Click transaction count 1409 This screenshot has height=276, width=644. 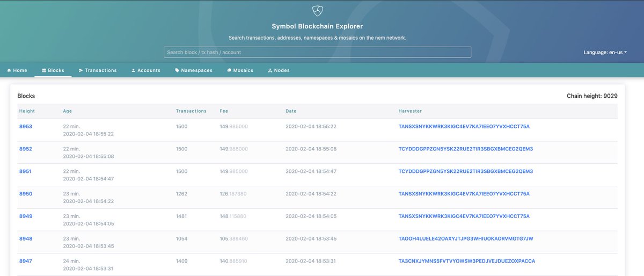[182, 261]
